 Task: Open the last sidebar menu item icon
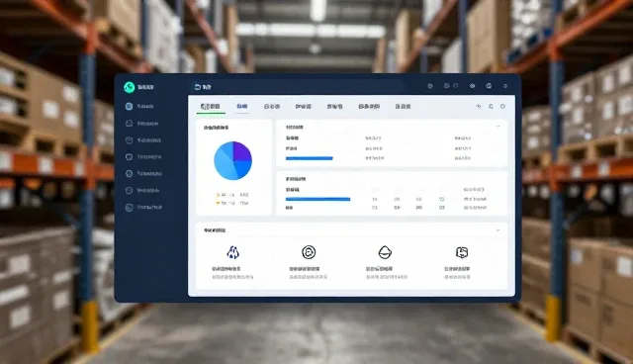tap(129, 208)
